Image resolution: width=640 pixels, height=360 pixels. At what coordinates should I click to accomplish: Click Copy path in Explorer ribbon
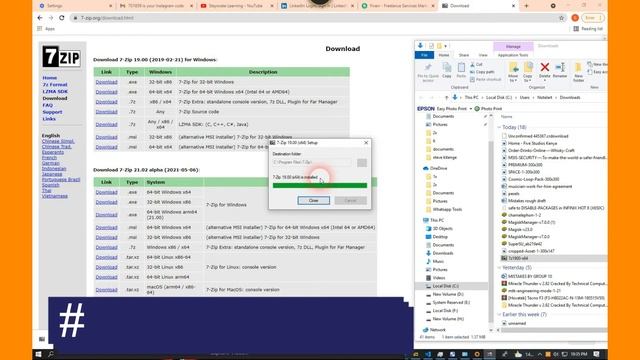[482, 72]
